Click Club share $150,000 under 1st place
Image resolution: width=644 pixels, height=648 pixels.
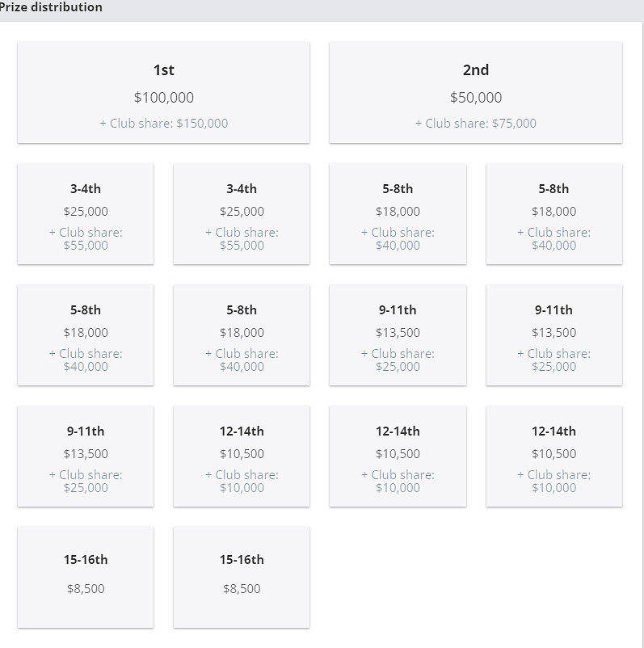(163, 123)
